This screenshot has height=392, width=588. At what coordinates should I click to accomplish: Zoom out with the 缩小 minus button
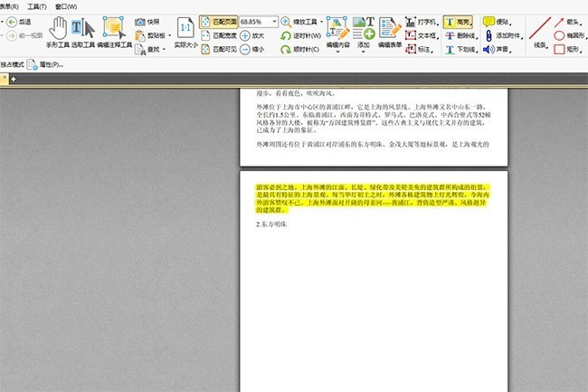coord(252,49)
